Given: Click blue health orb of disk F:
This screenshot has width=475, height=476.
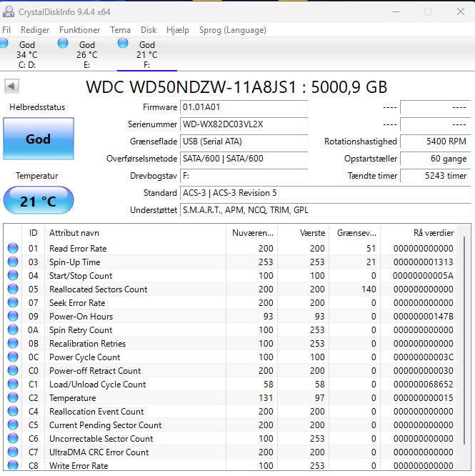Looking at the screenshot, I should coord(123,43).
